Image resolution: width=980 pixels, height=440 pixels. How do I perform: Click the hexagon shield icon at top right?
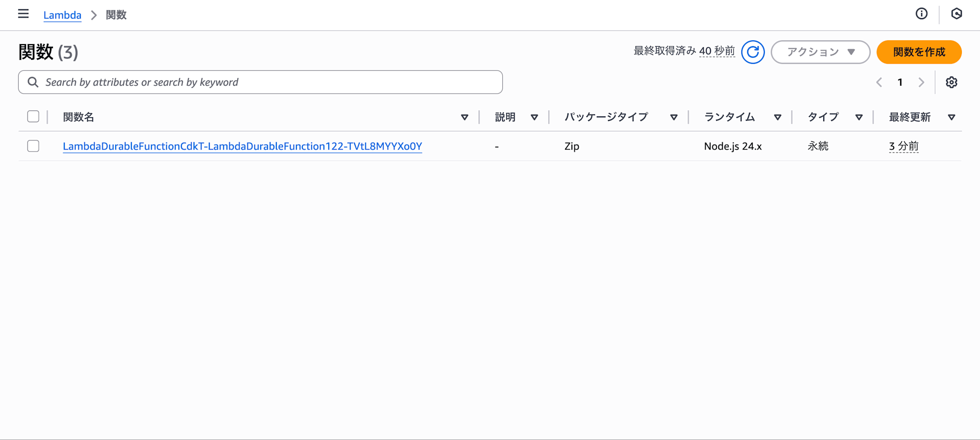click(956, 14)
